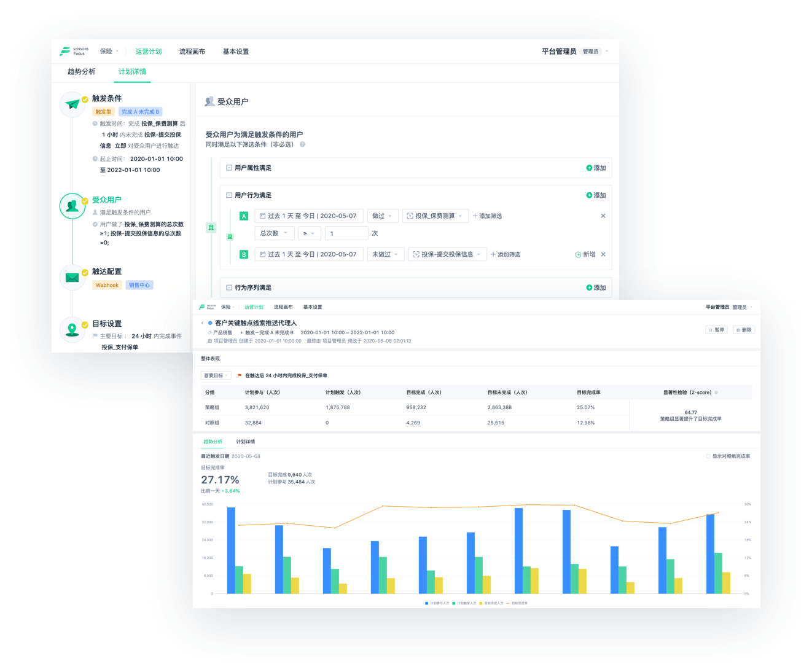
Task: Toggle the 且 operator between rows A and B
Action: click(230, 236)
